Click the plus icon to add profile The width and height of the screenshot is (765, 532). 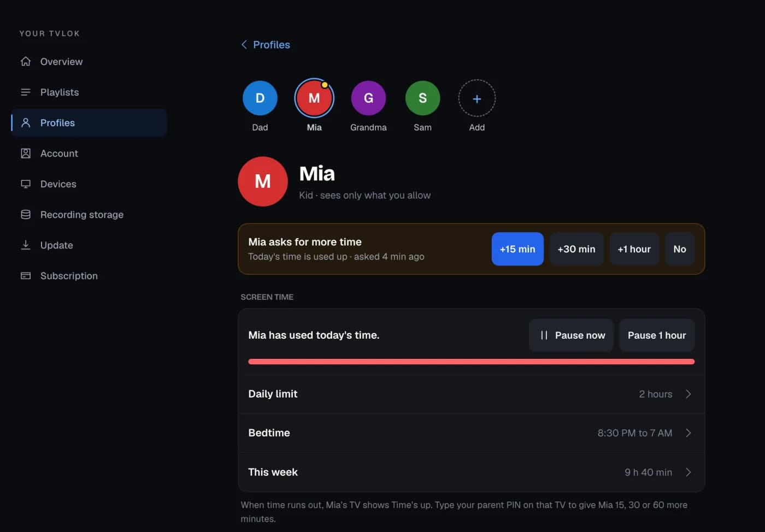point(477,99)
